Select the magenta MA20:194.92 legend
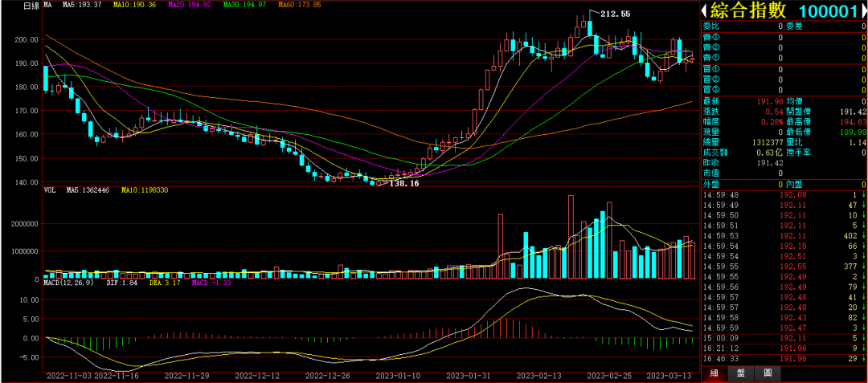Image resolution: width=868 pixels, height=383 pixels. pyautogui.click(x=189, y=6)
